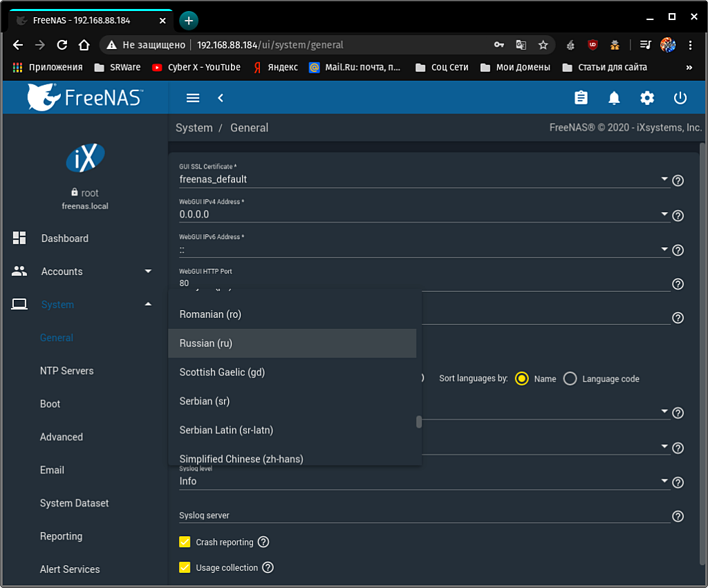Screen dimensions: 708x588
Task: Click help icon beside GUI SSL Certificate
Action: (x=678, y=180)
